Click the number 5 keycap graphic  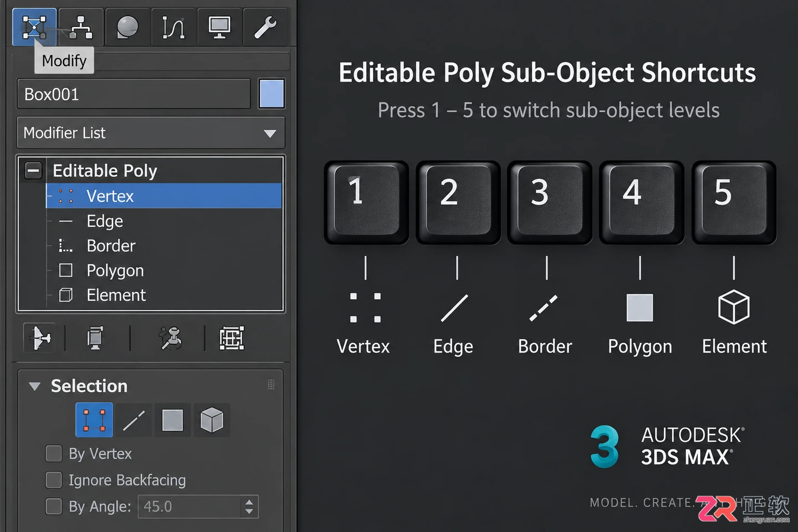[x=734, y=202]
